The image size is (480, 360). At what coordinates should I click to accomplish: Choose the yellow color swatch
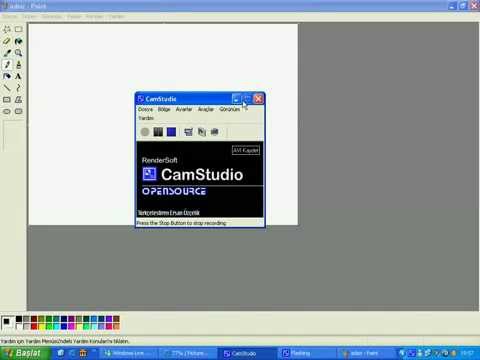click(41, 326)
